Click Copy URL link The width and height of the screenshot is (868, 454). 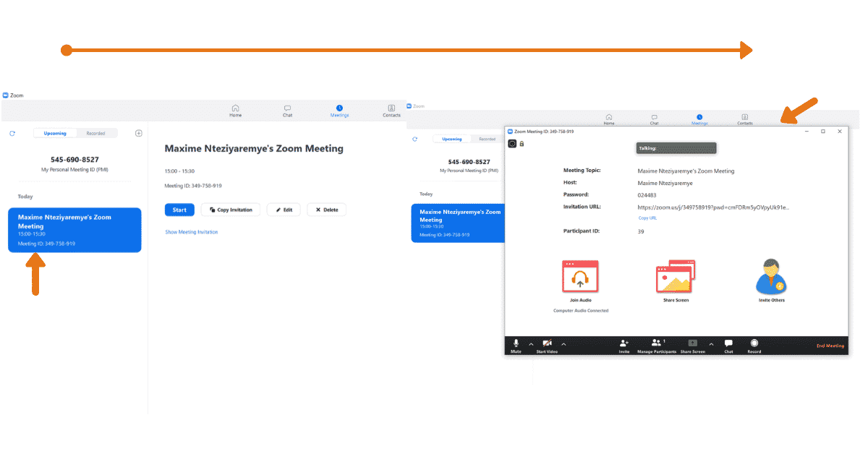[647, 218]
